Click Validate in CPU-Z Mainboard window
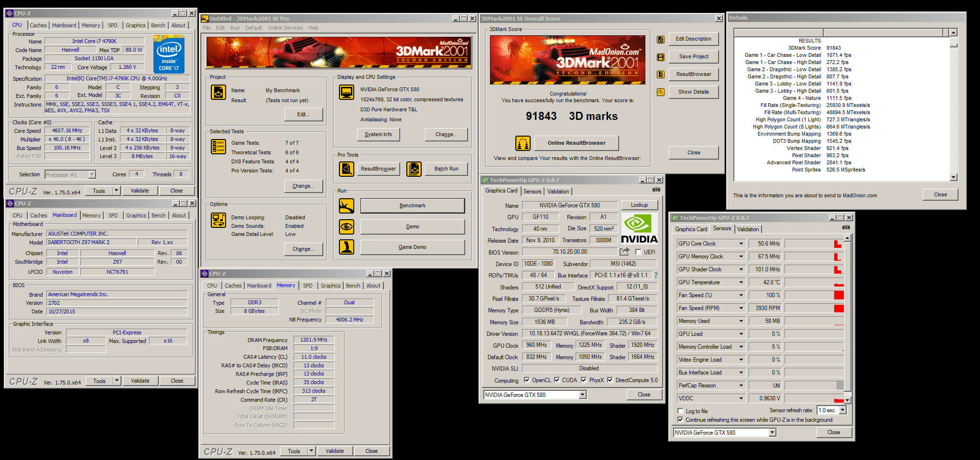Screen dimensions: 980x460 pos(140,381)
